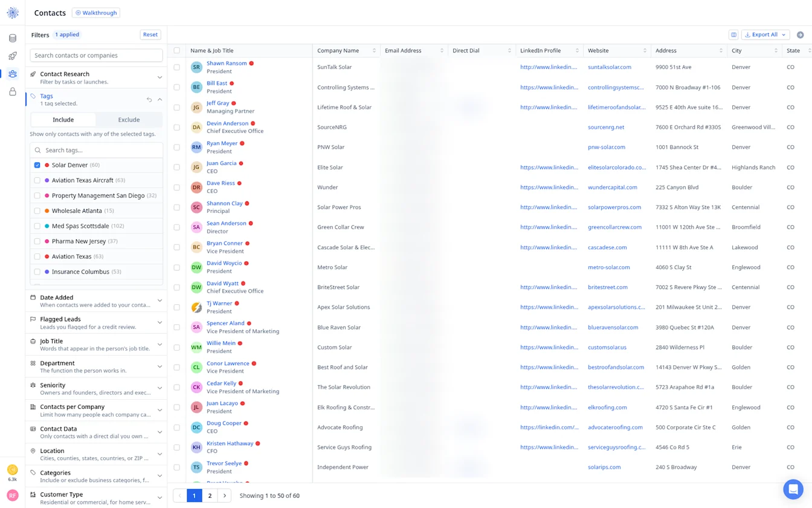812x508 pixels.
Task: Expand the Seniority filter
Action: (96, 388)
